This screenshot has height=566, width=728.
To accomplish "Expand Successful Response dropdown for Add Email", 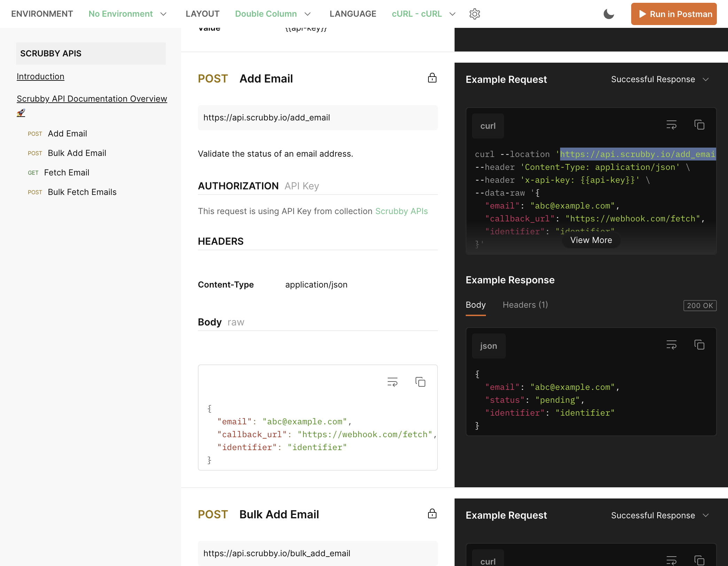I will (x=660, y=79).
